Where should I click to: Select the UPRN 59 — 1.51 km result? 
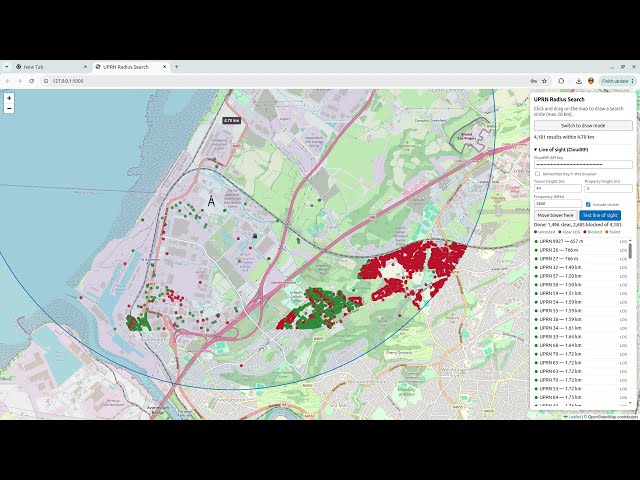click(x=580, y=293)
